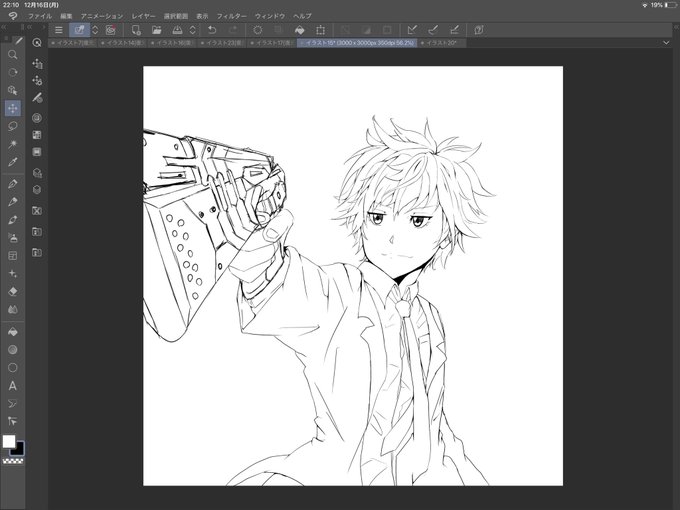Select the Eyedropper tool
Viewport: 680px width, 510px height.
click(x=13, y=162)
